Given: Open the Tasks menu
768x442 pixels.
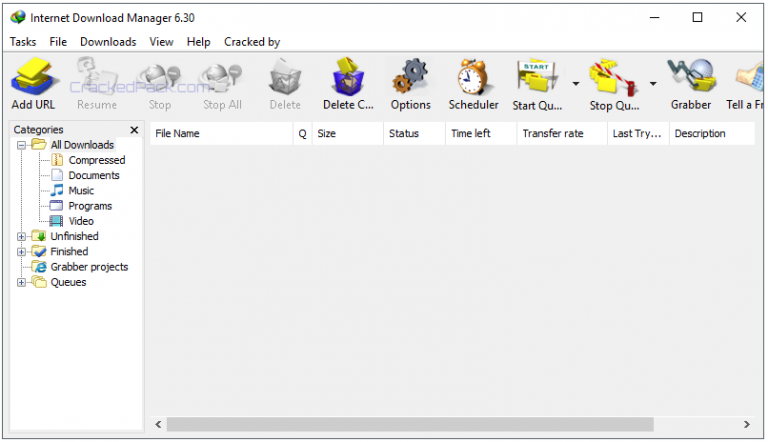Looking at the screenshot, I should tap(23, 42).
